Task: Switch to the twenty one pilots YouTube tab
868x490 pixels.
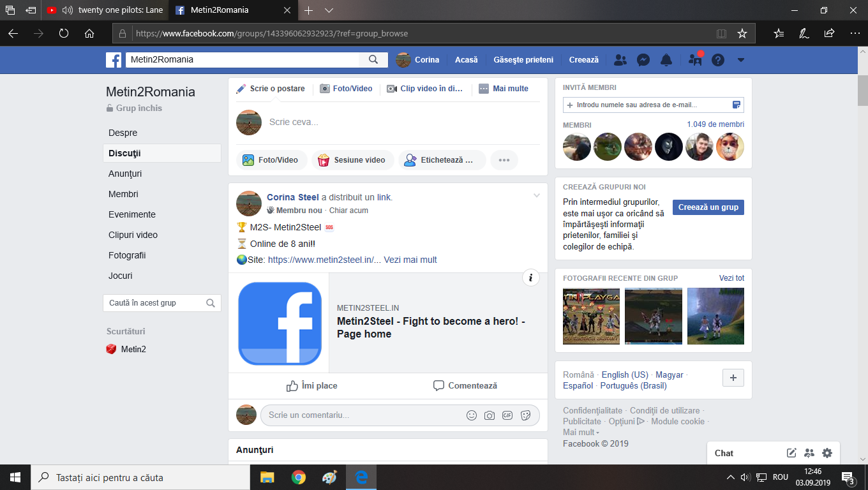Action: click(x=105, y=10)
